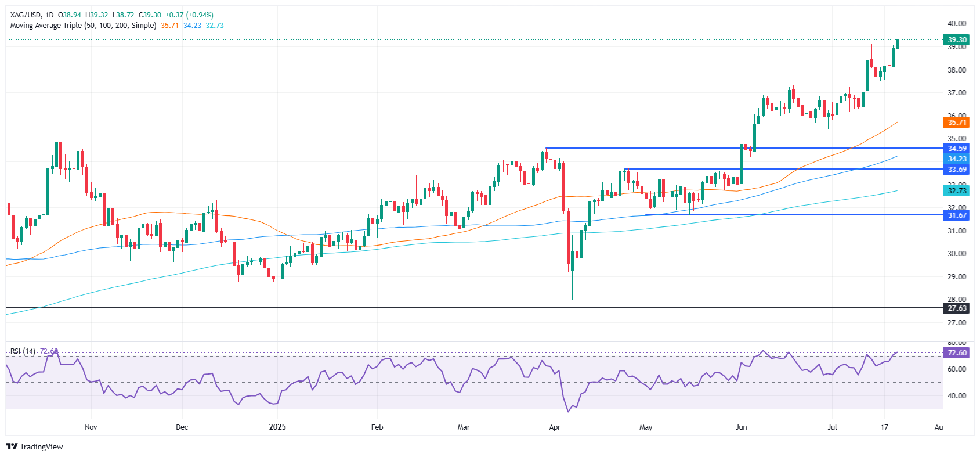Click the 2025 year marker on time axis

tap(277, 427)
